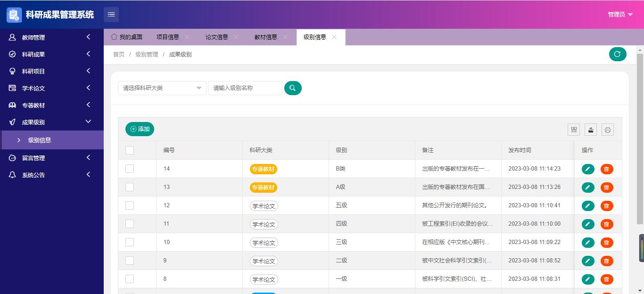Expand the 教师管理 sidebar menu
This screenshot has height=294, width=644.
coord(52,37)
